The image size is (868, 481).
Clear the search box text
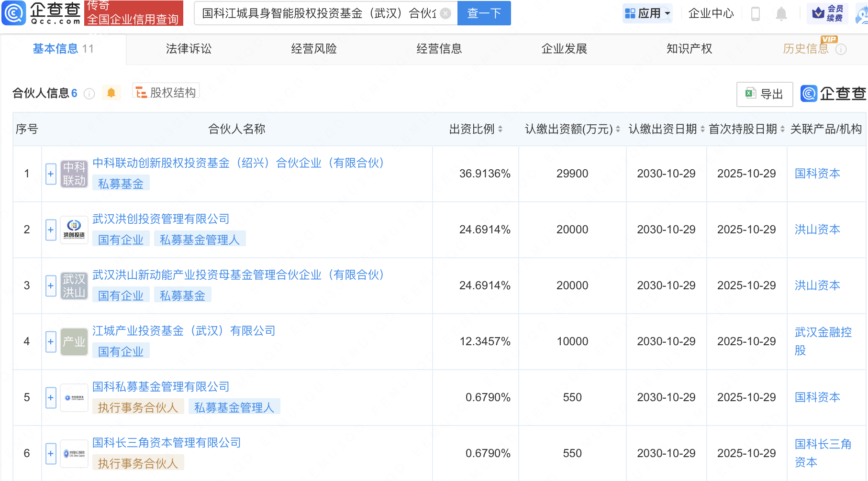[x=445, y=13]
